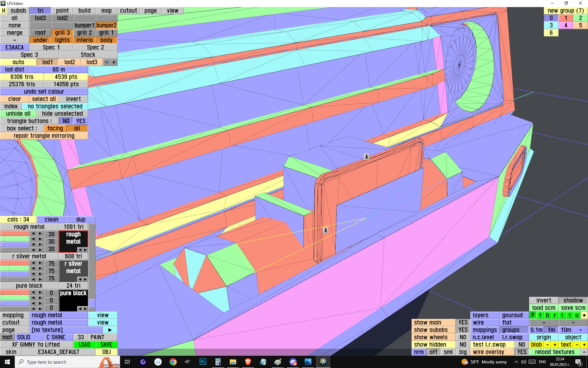588x368 pixels.
Task: Set triangle buttons to YES
Action: [81, 121]
